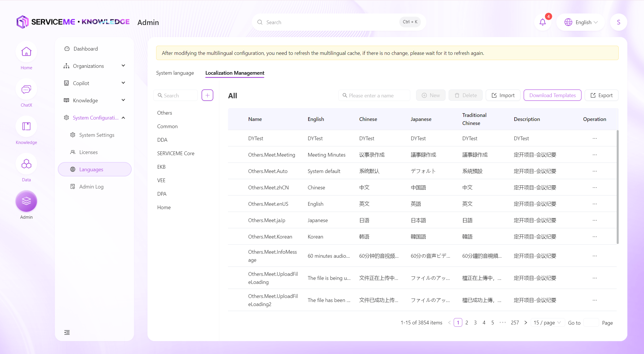Open the Knowledge sidebar icon
This screenshot has width=644, height=354.
pos(26,127)
